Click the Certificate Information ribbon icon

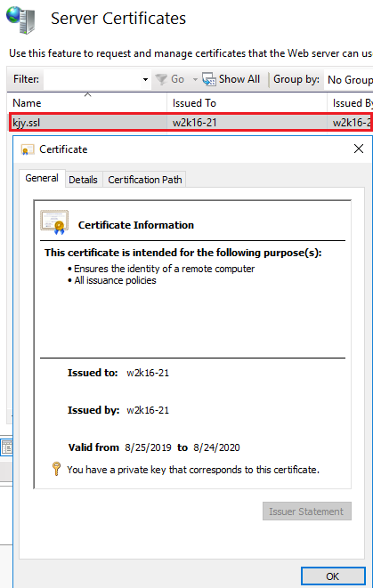click(54, 222)
